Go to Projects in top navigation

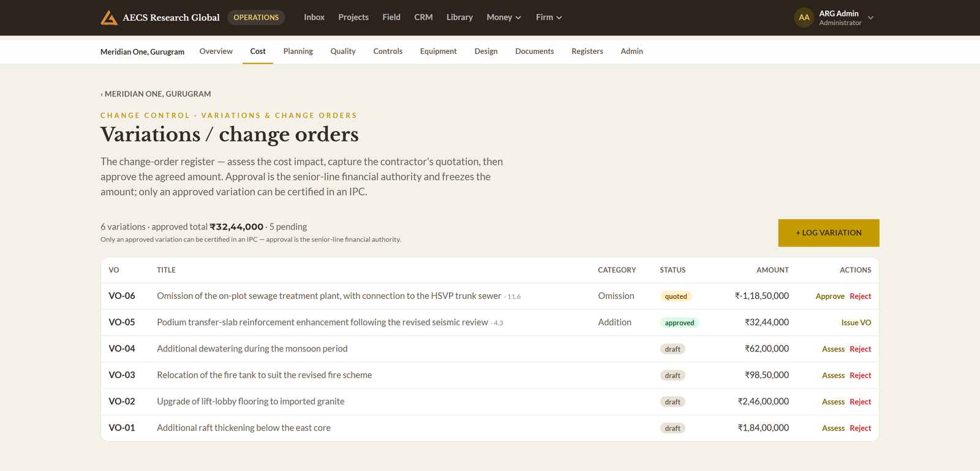[353, 17]
